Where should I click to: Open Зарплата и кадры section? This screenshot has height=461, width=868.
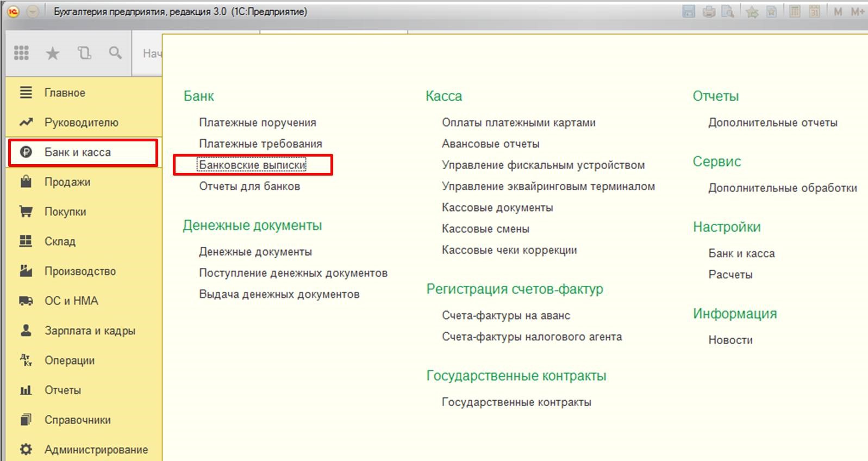(90, 331)
